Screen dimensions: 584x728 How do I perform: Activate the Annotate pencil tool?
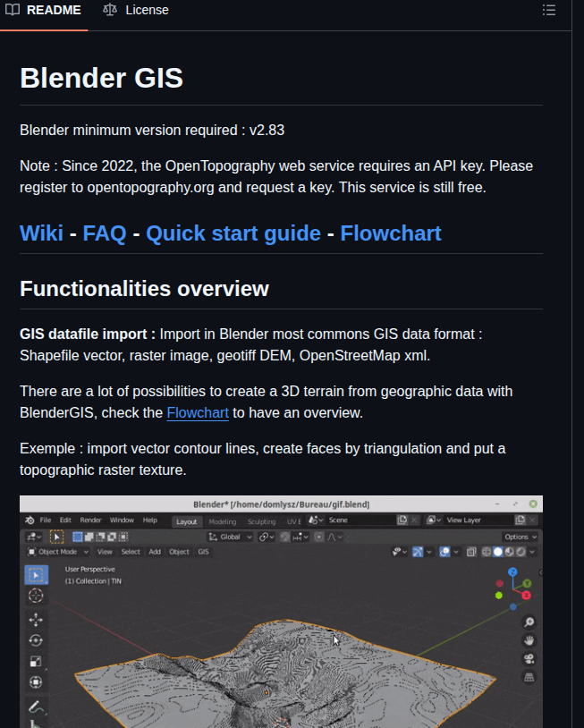pyautogui.click(x=36, y=707)
